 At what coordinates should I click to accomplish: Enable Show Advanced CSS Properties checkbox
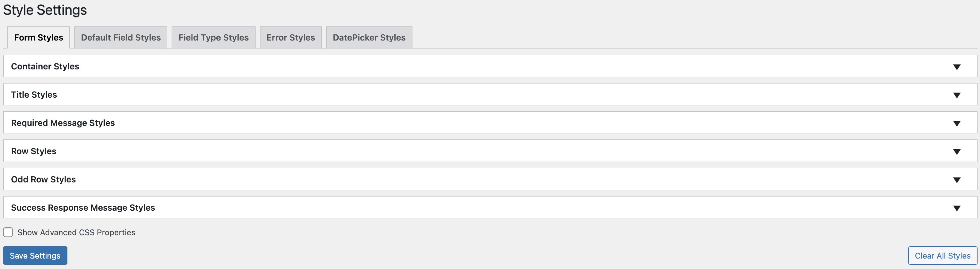pyautogui.click(x=8, y=232)
